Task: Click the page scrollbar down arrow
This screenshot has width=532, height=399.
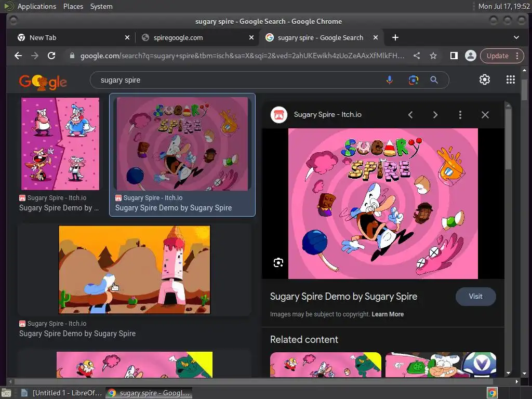Action: 525,373
